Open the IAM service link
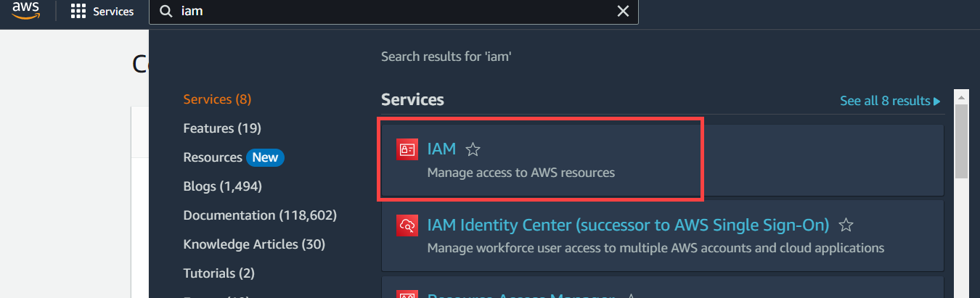The width and height of the screenshot is (980, 298). [x=441, y=149]
